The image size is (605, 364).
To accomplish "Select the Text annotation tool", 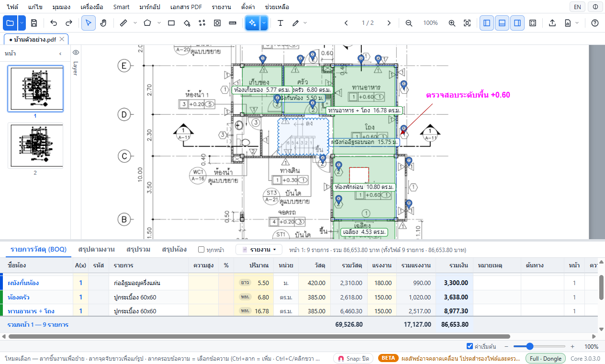I will 280,23.
